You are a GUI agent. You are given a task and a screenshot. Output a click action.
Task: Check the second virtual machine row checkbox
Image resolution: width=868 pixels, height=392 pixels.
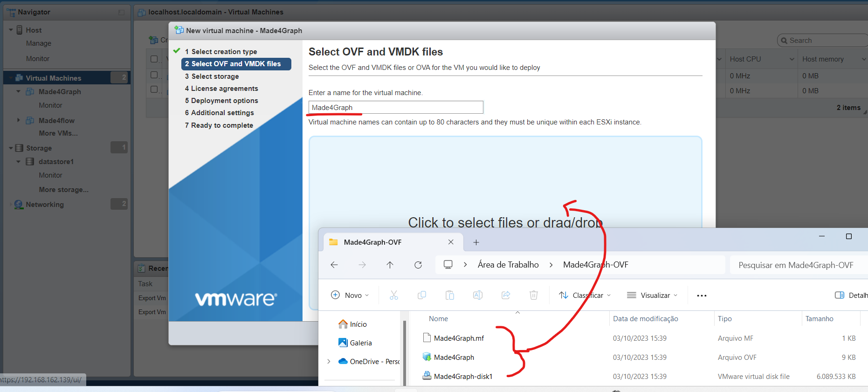click(x=154, y=89)
